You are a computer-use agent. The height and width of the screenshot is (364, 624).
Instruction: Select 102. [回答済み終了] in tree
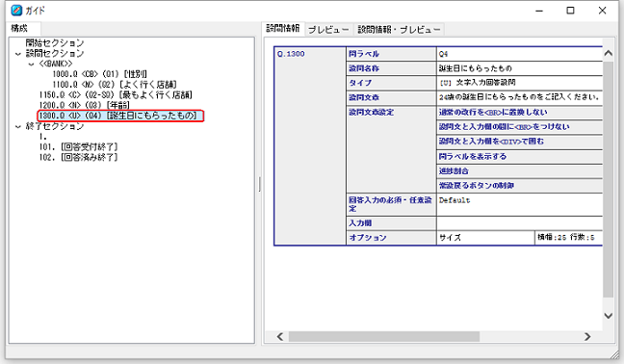(78, 157)
